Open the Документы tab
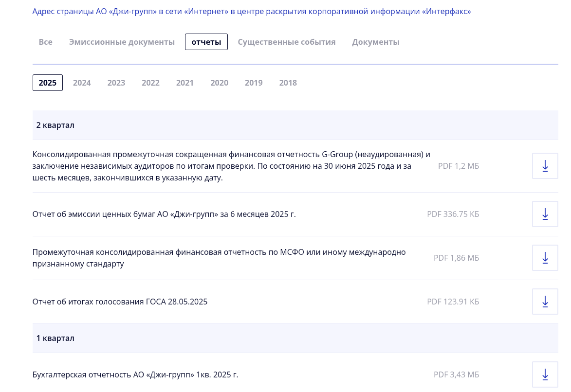The image size is (571, 392). (x=375, y=42)
